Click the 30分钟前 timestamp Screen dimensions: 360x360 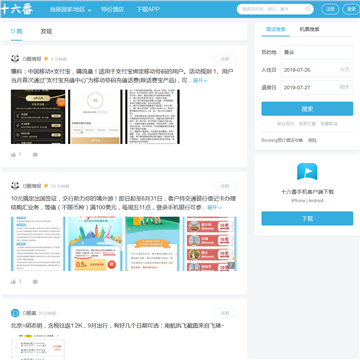tap(47, 313)
